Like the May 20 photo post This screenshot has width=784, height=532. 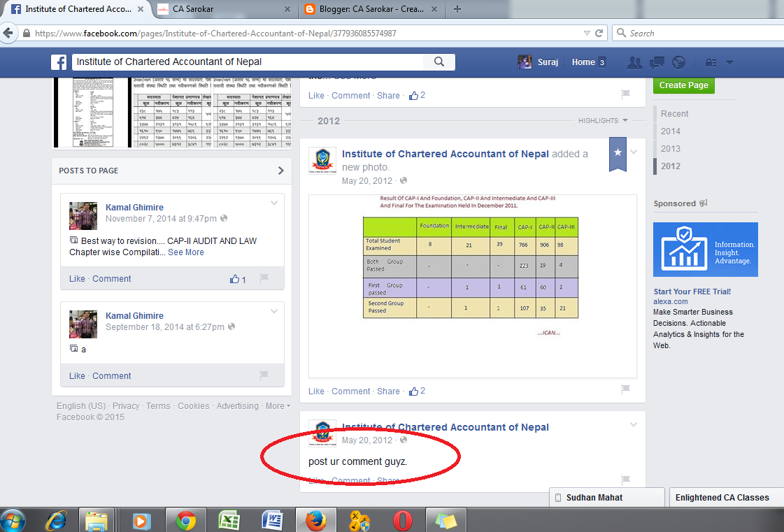click(316, 391)
